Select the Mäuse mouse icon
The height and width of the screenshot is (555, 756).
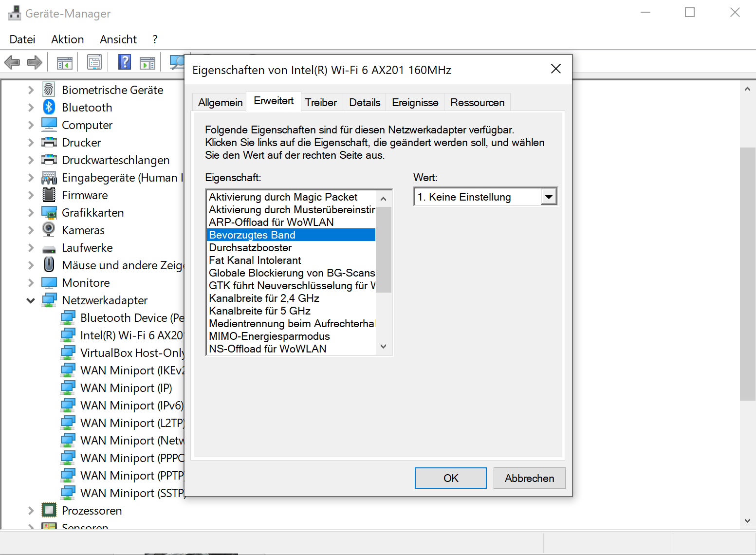(49, 265)
